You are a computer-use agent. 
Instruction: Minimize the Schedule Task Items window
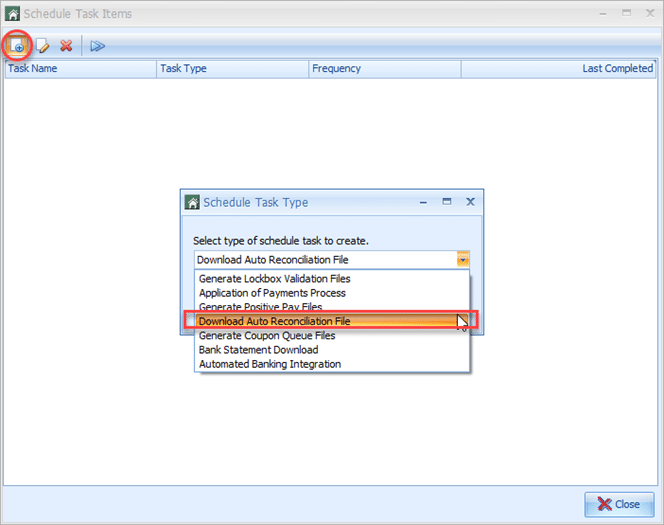[x=603, y=14]
